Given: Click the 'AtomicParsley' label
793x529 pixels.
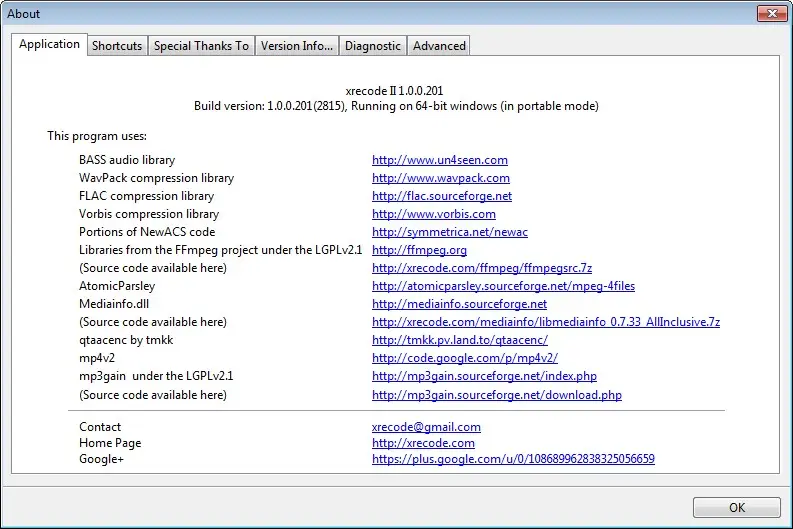Looking at the screenshot, I should pos(117,286).
